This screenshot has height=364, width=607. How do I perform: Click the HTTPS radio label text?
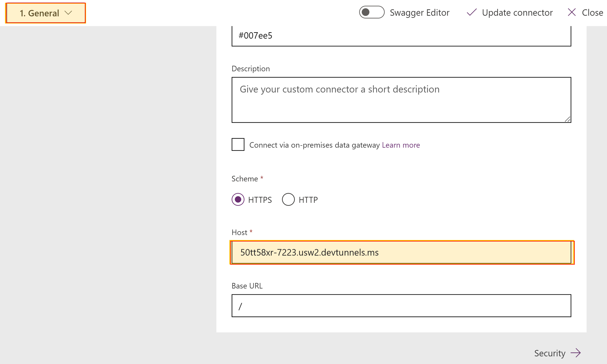[x=260, y=200]
